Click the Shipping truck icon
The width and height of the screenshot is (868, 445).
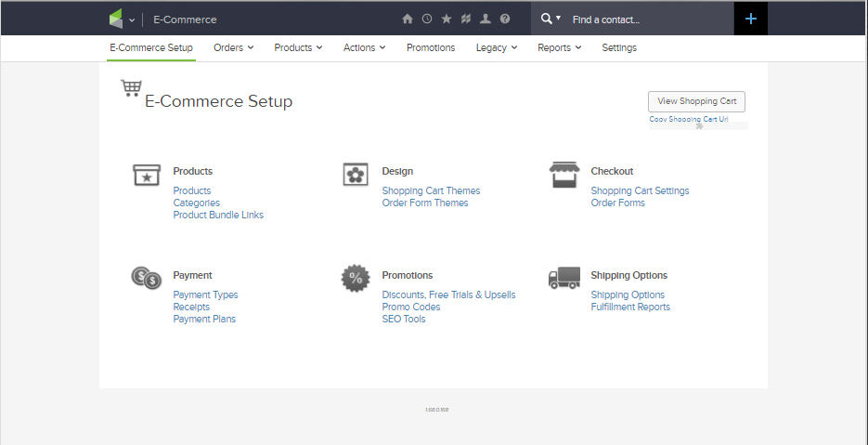(564, 278)
